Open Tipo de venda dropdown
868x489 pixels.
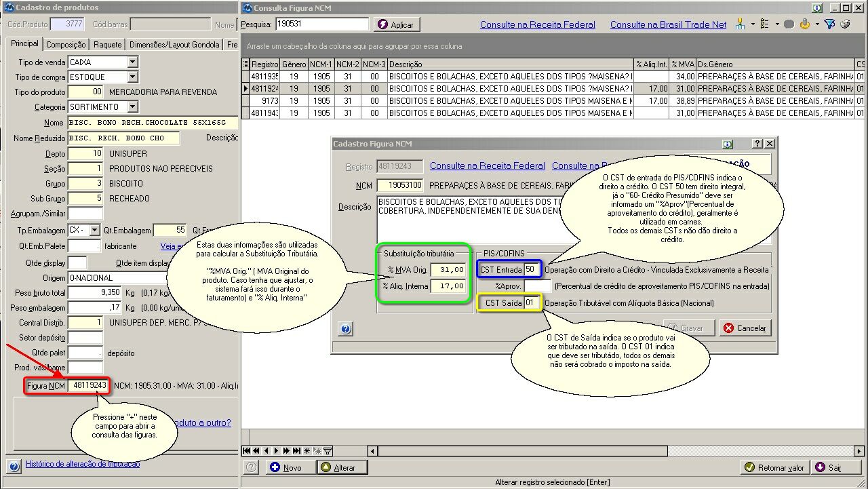[132, 62]
